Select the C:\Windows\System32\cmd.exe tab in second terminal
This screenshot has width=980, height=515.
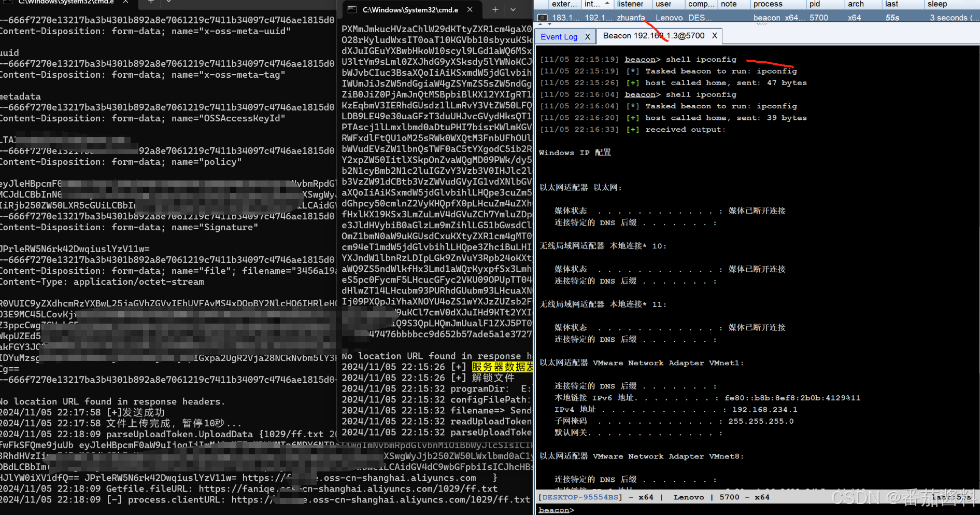click(x=410, y=9)
